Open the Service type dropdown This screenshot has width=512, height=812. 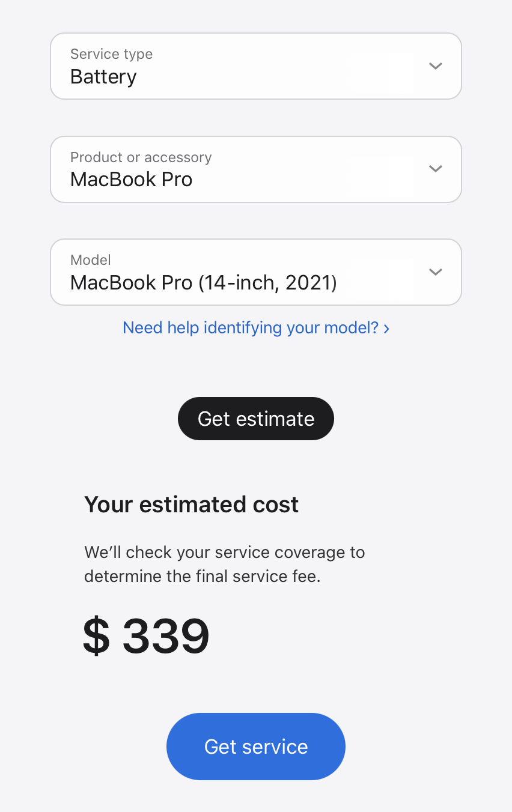coord(256,66)
